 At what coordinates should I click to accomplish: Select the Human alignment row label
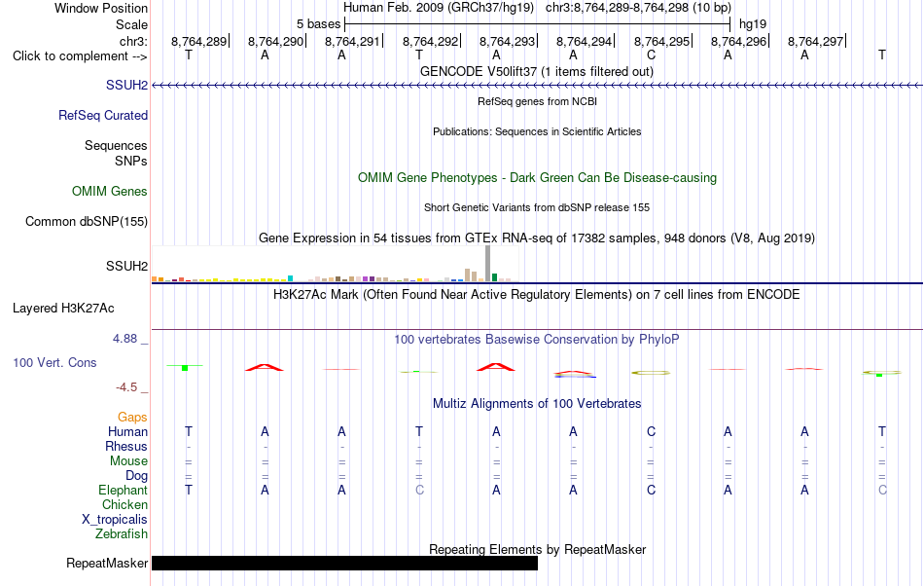[127, 432]
